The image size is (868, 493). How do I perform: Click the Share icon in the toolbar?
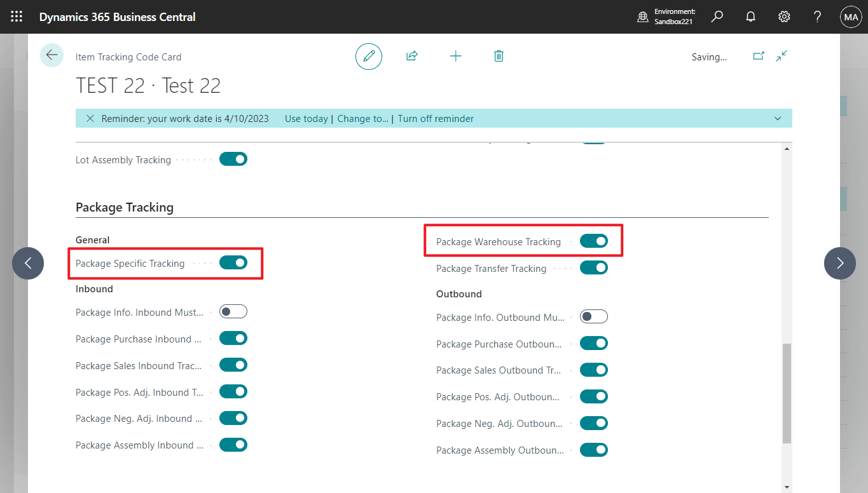[x=411, y=56]
